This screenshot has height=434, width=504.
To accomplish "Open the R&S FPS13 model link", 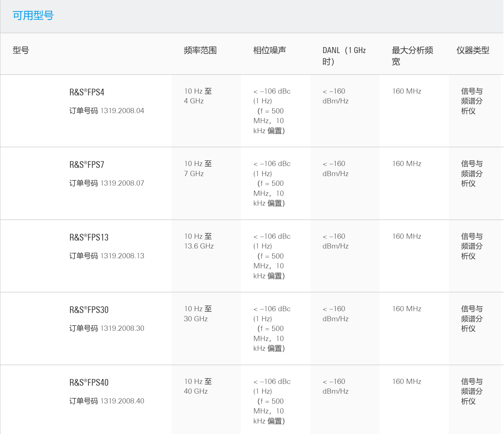I will pos(89,237).
